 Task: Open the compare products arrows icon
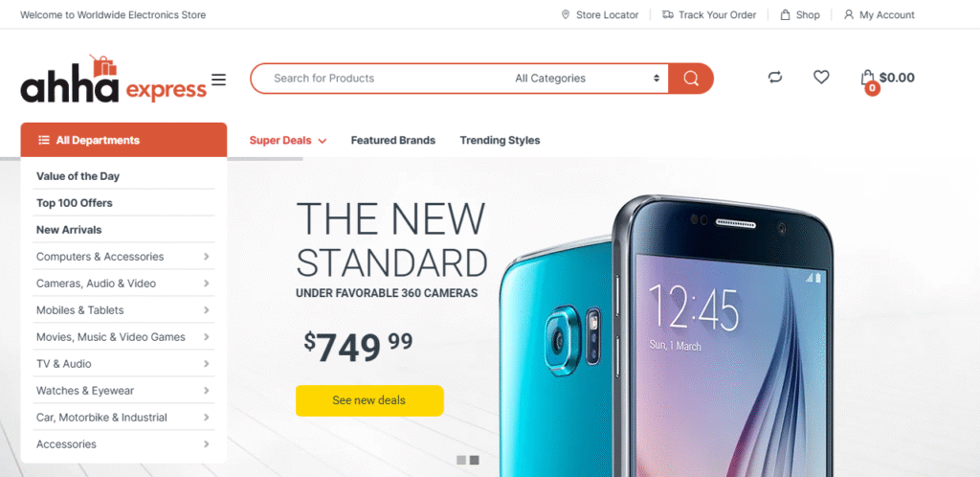[775, 78]
